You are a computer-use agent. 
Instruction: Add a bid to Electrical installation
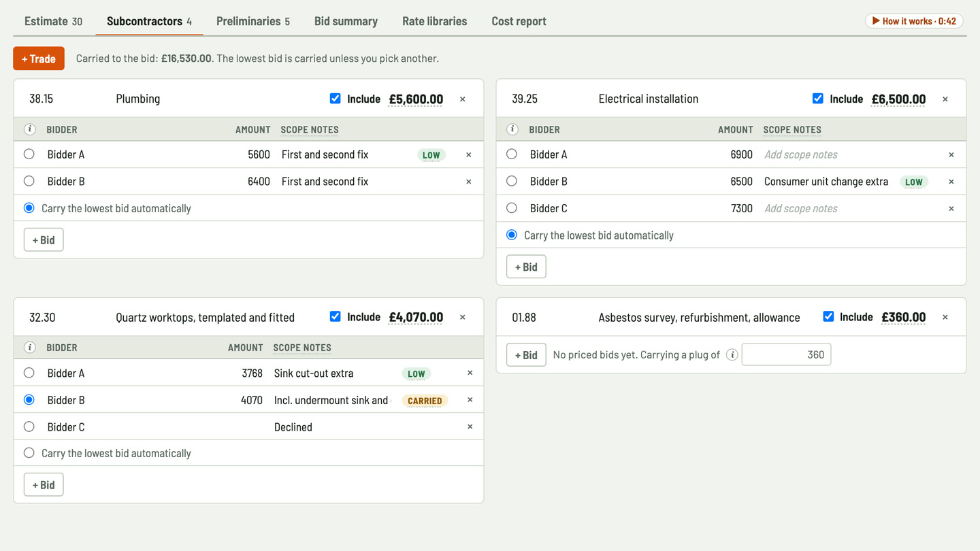click(526, 267)
